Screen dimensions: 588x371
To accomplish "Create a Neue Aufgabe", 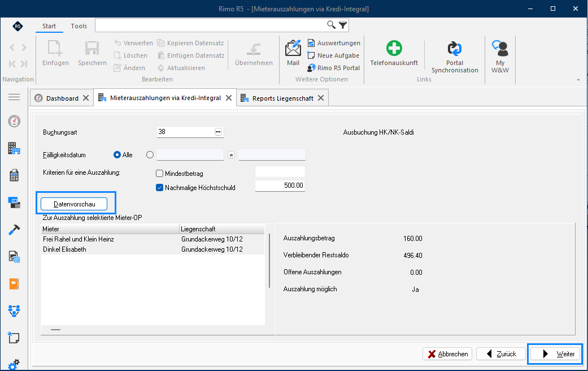I will coord(333,55).
